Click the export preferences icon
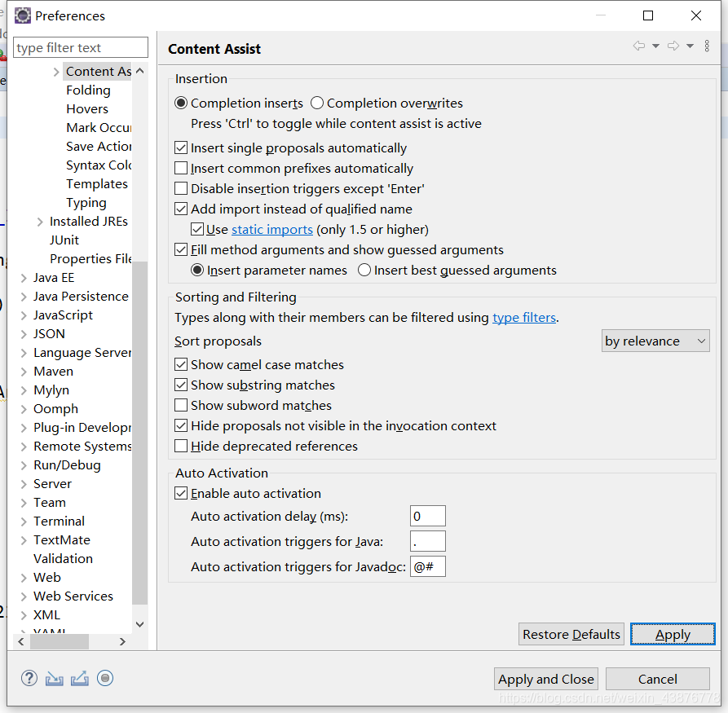Screen dimensions: 728x713 (79, 679)
